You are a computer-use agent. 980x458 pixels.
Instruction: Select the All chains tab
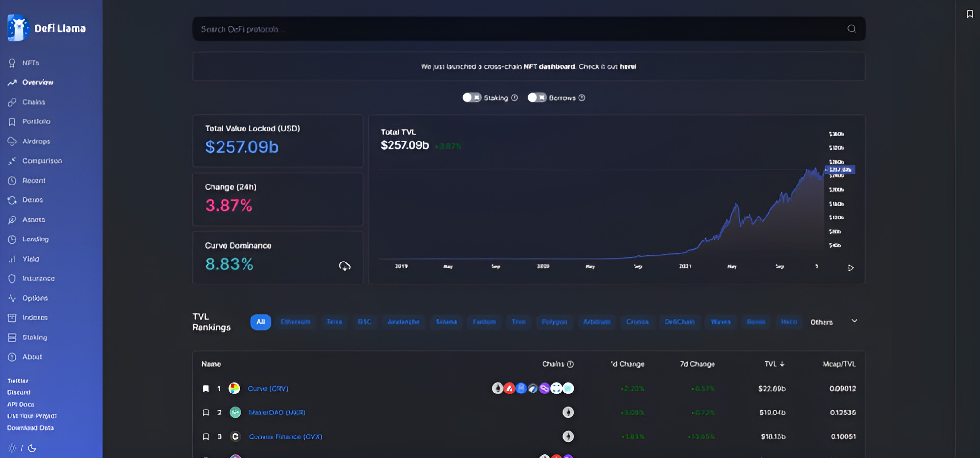point(261,322)
